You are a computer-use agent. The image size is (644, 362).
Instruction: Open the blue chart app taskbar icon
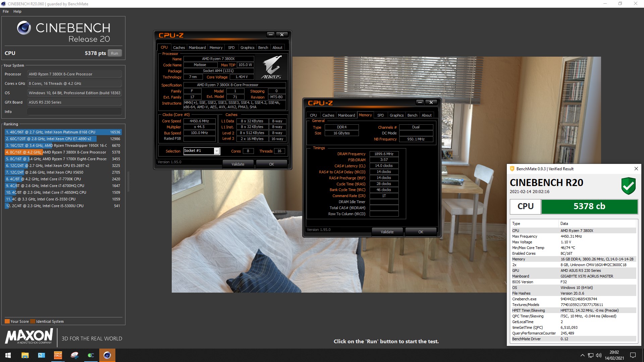coord(41,355)
